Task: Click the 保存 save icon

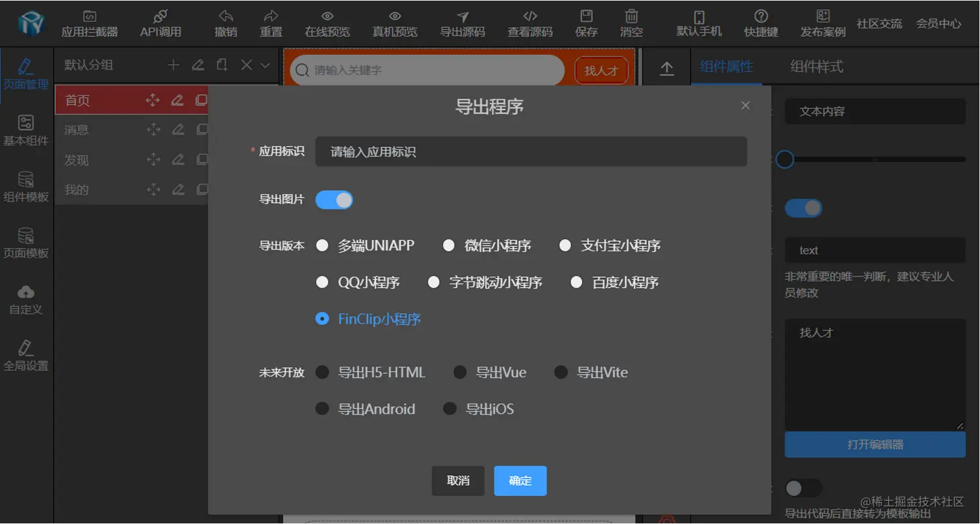Action: (587, 16)
